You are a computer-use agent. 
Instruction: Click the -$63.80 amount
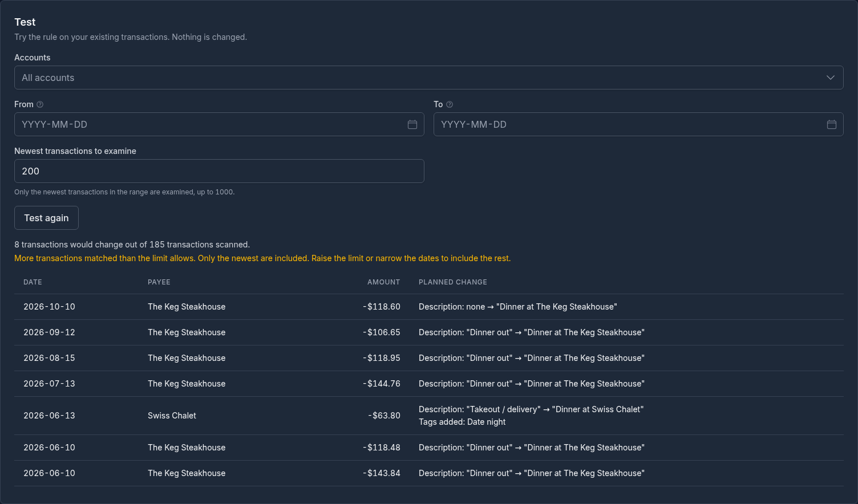[384, 416]
